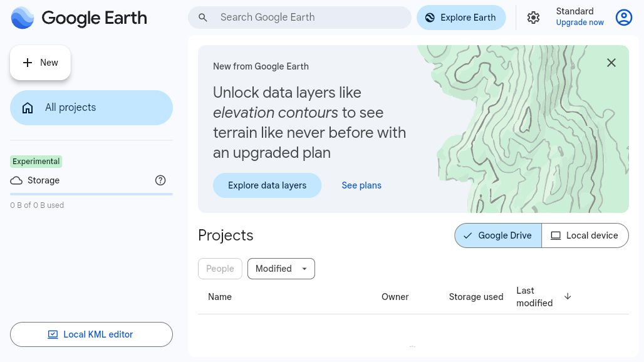
Task: Click the Standard plan label
Action: click(574, 11)
